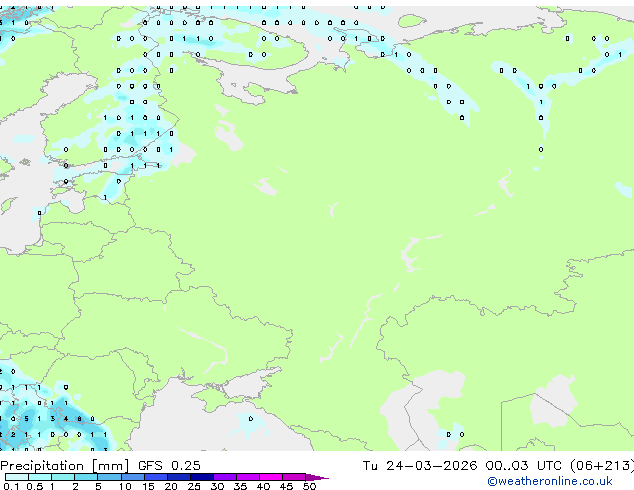Pick the 25–30 mm navy legend swatch

click(201, 477)
